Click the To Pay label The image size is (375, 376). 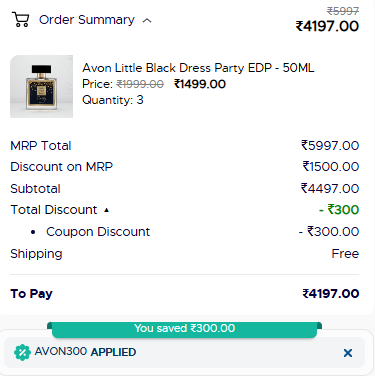click(31, 294)
